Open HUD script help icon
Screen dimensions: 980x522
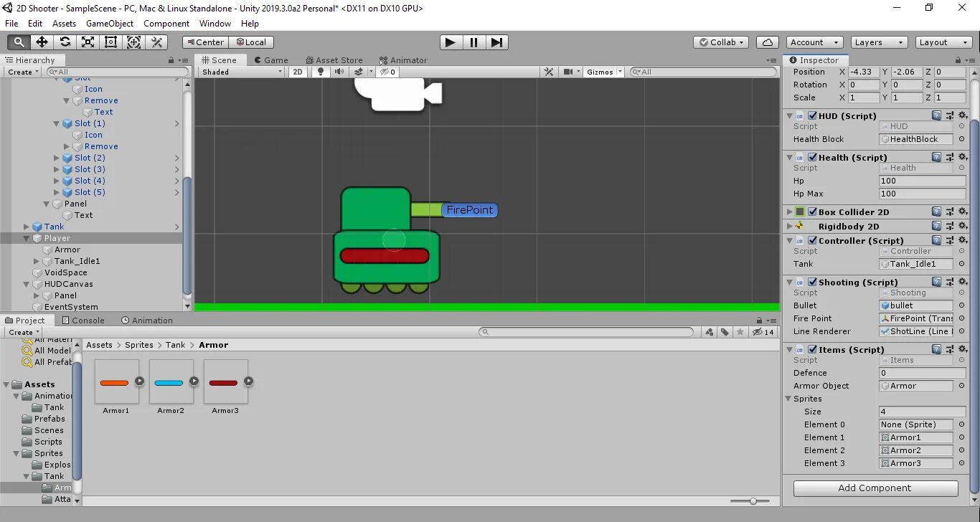click(937, 115)
